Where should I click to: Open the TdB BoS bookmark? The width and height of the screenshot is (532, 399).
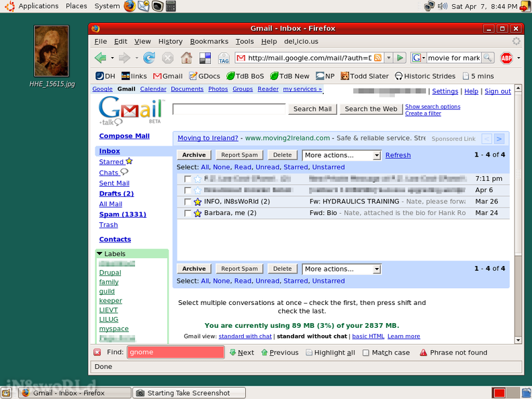[x=245, y=76]
